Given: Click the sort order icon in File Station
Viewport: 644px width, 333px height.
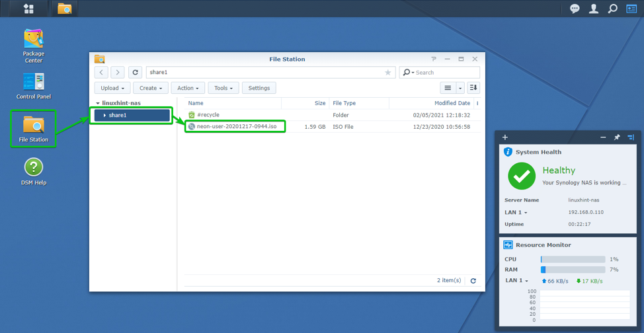Looking at the screenshot, I should coord(473,88).
